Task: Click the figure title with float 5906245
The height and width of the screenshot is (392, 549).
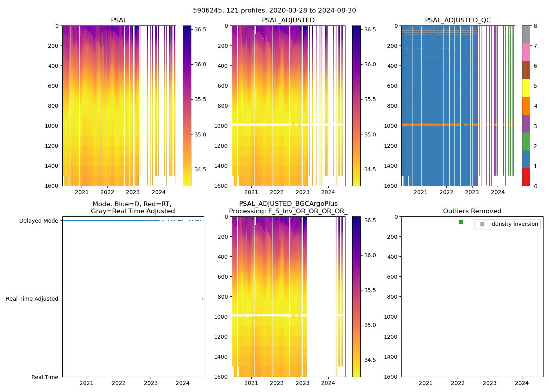Action: point(274,11)
